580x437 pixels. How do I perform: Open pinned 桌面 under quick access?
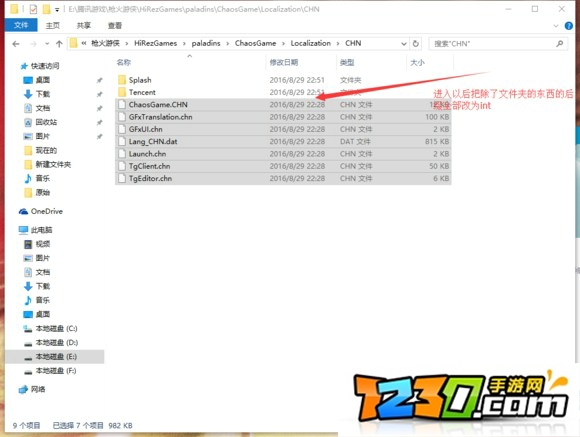point(43,80)
